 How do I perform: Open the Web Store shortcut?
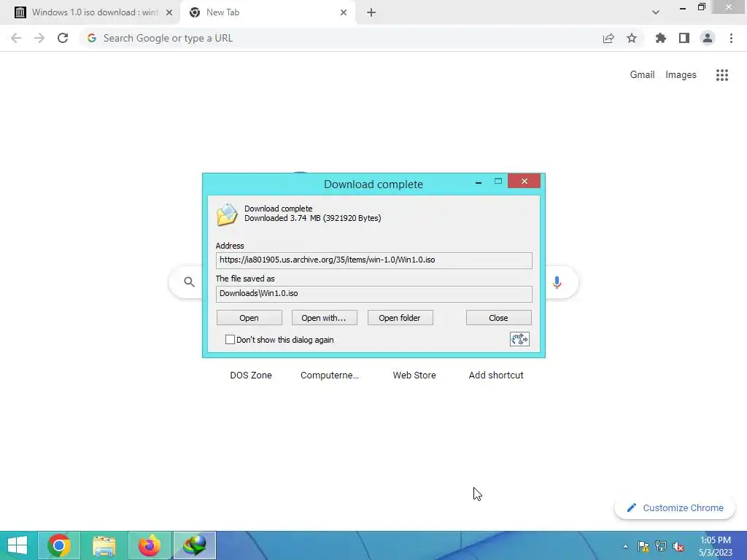(x=414, y=376)
